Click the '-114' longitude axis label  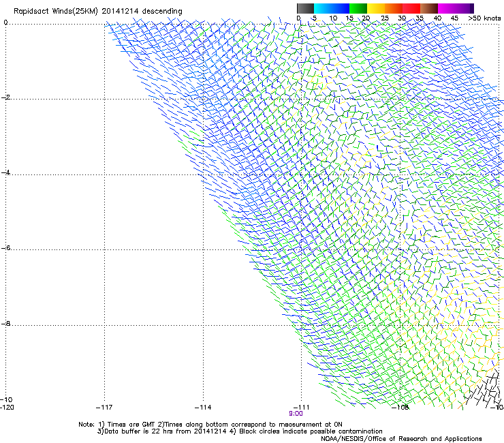203,408
